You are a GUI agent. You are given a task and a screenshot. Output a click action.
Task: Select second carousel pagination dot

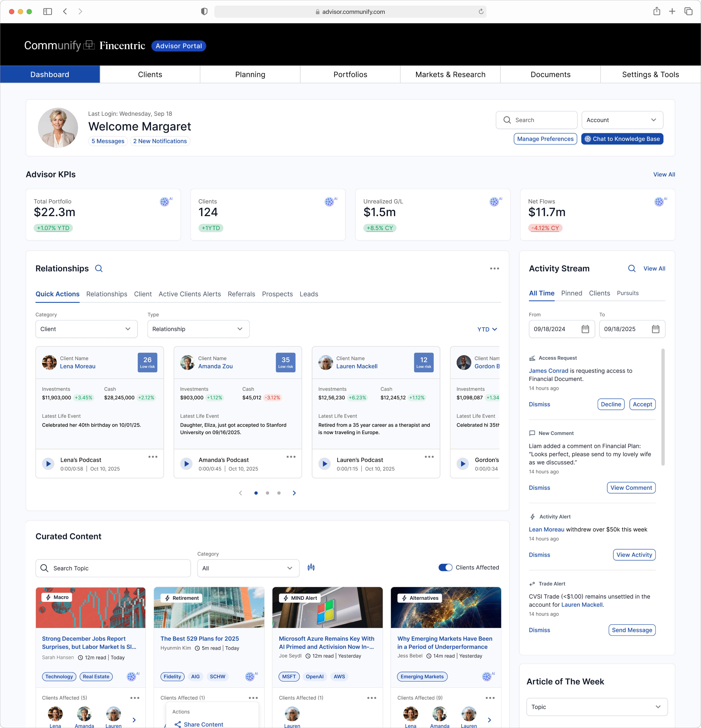coord(267,493)
